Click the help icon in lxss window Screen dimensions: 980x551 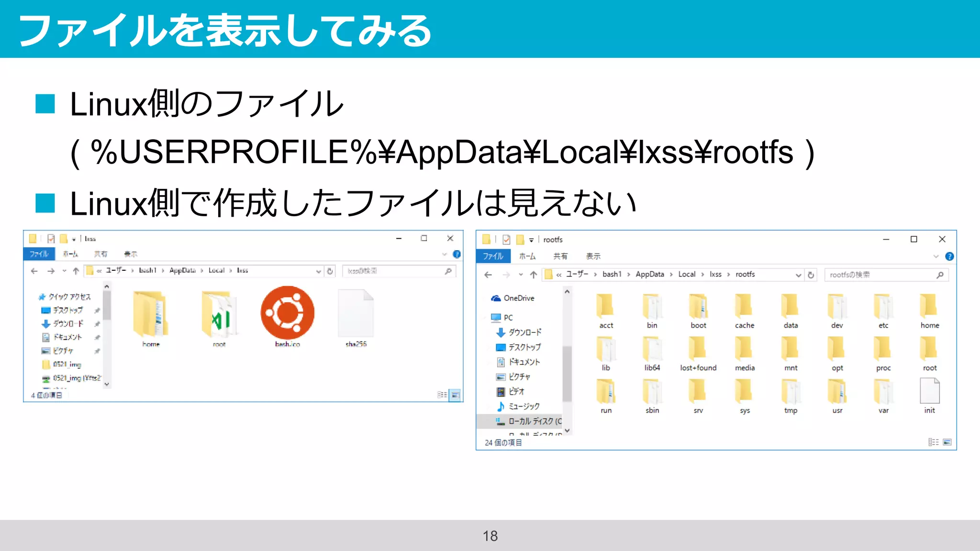tap(457, 254)
